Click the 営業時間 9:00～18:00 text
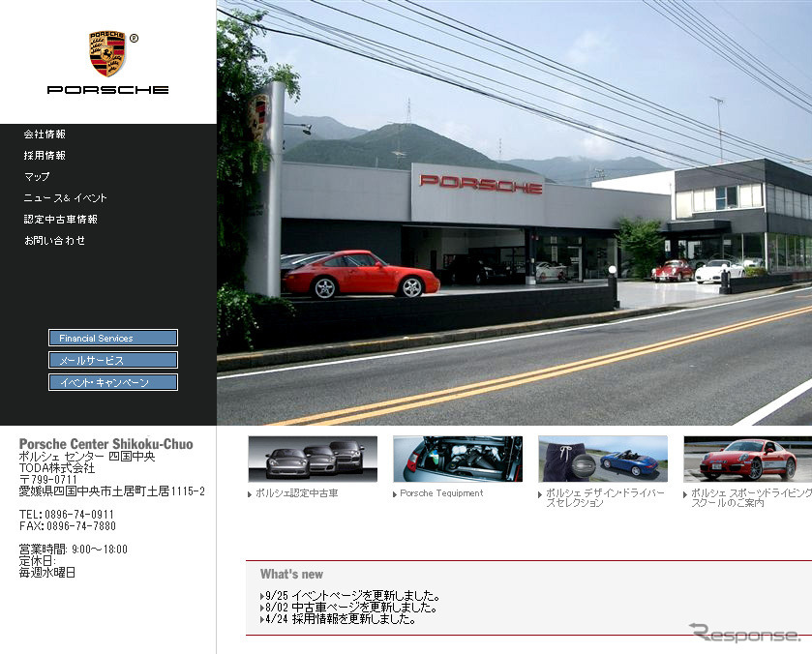This screenshot has width=812, height=654. [73, 550]
